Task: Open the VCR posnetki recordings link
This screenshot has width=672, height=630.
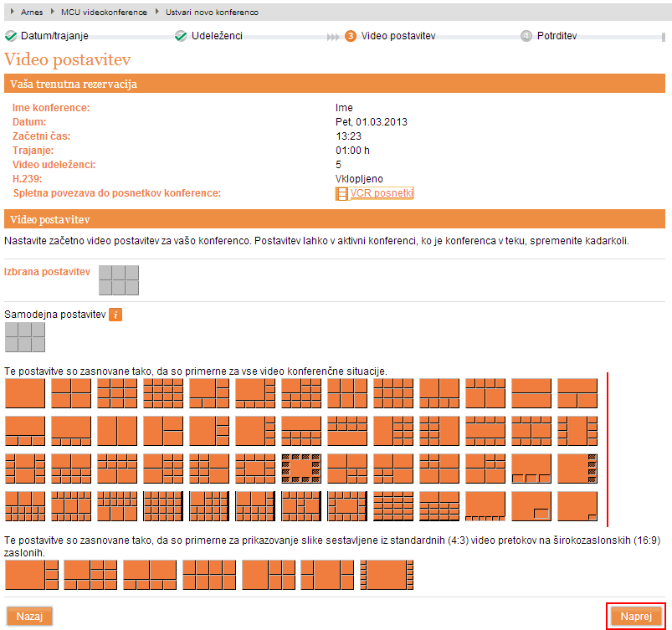Action: coord(382,193)
